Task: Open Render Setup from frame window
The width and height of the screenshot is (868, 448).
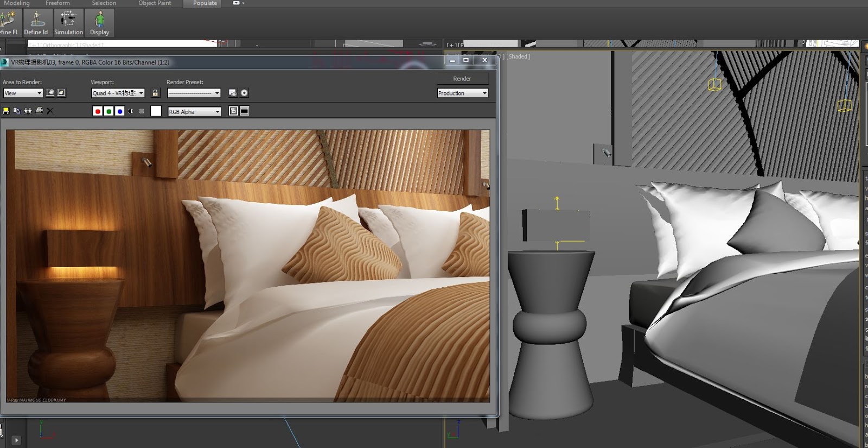Action: pos(233,93)
